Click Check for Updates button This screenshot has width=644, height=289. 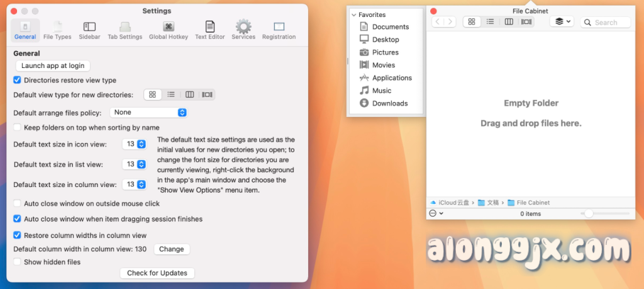(157, 273)
